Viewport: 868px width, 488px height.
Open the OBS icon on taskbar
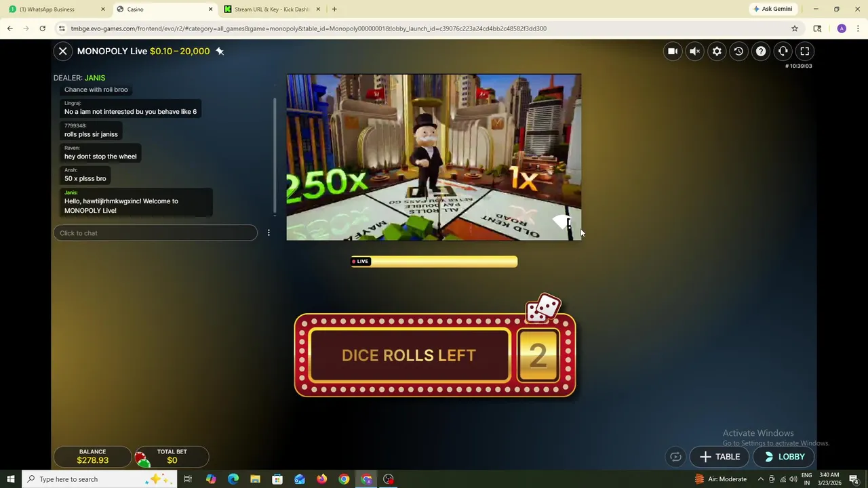click(389, 479)
